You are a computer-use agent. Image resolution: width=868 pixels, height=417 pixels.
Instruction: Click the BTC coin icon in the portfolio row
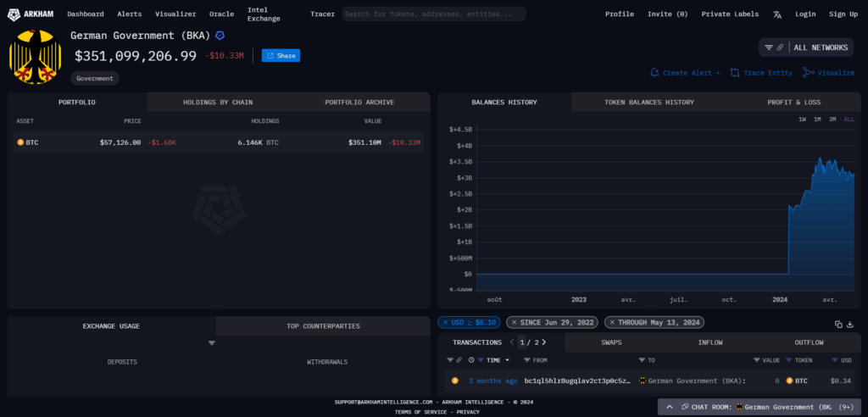(20, 142)
